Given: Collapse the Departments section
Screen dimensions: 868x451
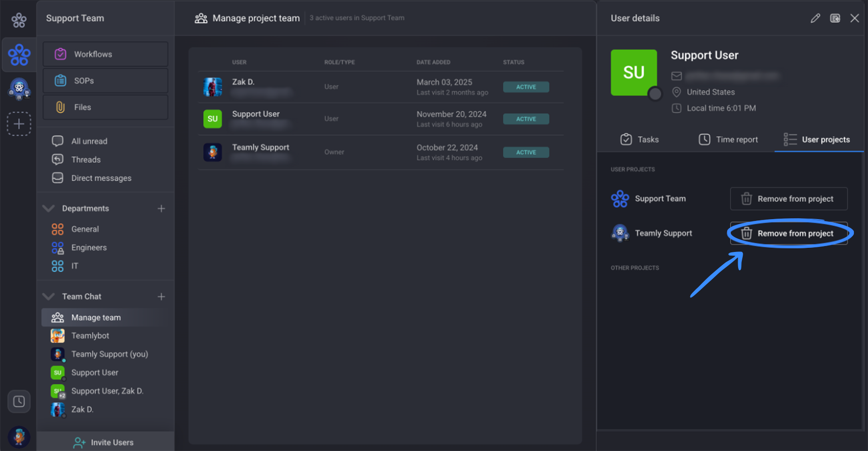Looking at the screenshot, I should [x=48, y=208].
